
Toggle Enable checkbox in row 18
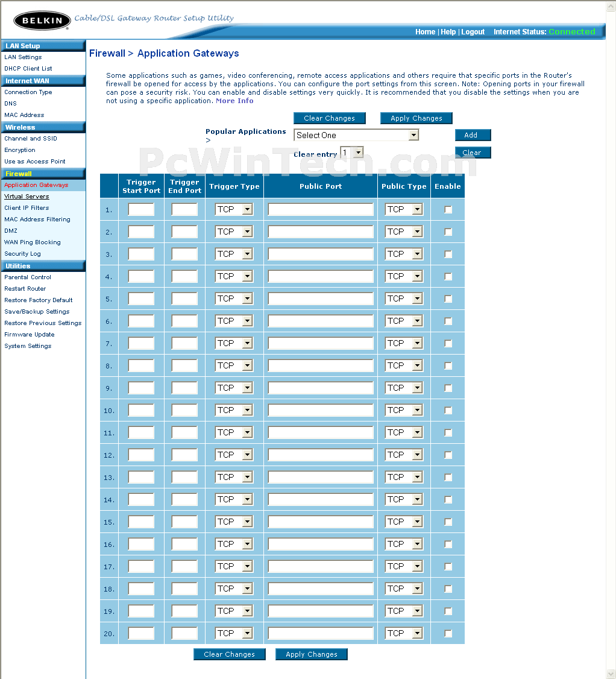(x=448, y=589)
